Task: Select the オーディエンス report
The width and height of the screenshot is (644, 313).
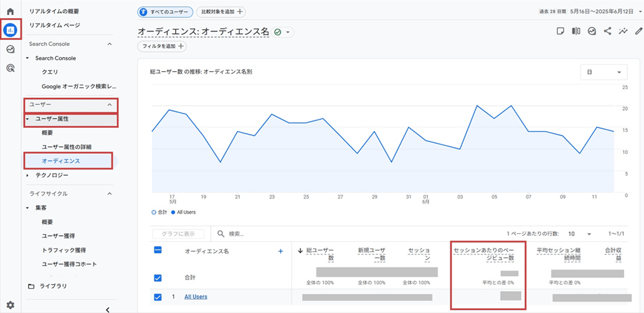Action: (x=61, y=161)
